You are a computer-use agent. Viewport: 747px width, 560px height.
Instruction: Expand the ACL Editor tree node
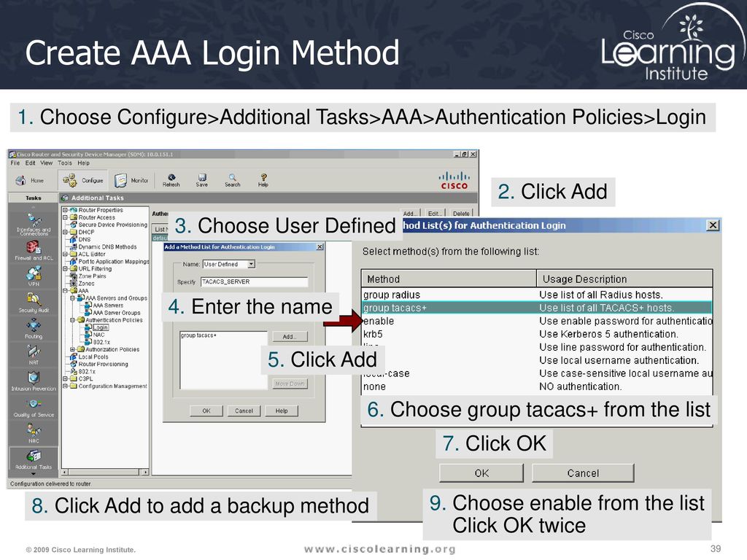point(65,254)
